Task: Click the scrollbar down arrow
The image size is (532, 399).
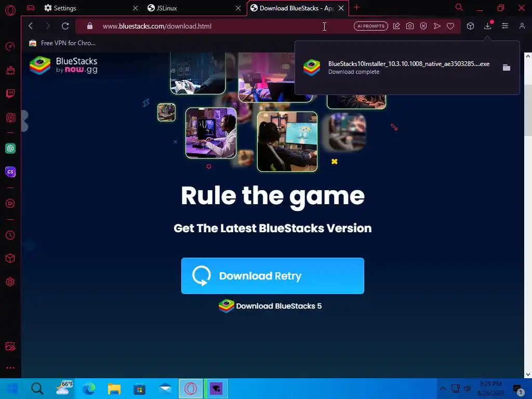Action: pyautogui.click(x=528, y=375)
